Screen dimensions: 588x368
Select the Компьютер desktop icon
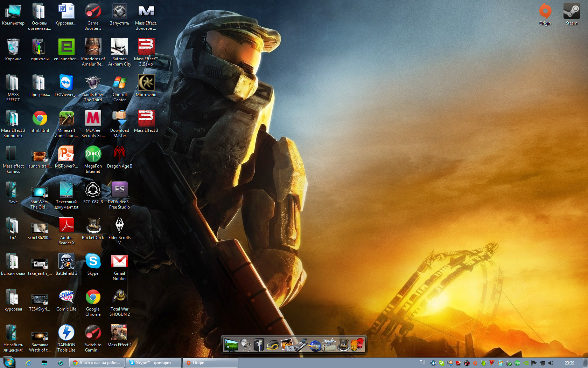click(x=13, y=14)
